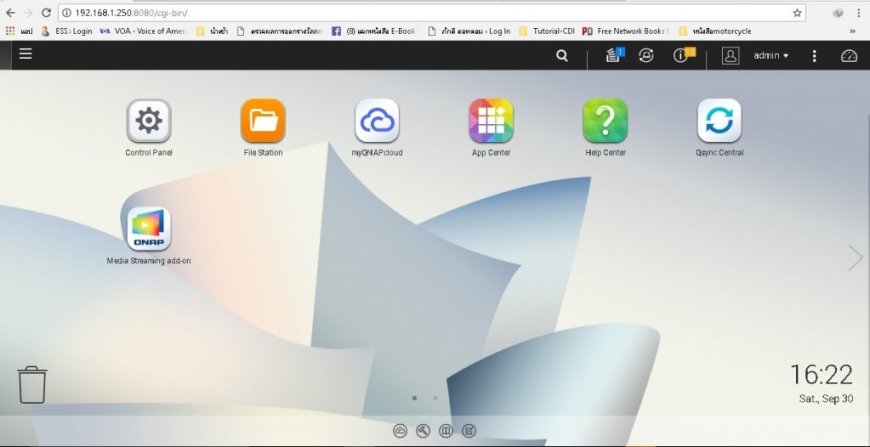Screen dimensions: 870x447
Task: Launch Qsync Central
Action: [x=720, y=128]
